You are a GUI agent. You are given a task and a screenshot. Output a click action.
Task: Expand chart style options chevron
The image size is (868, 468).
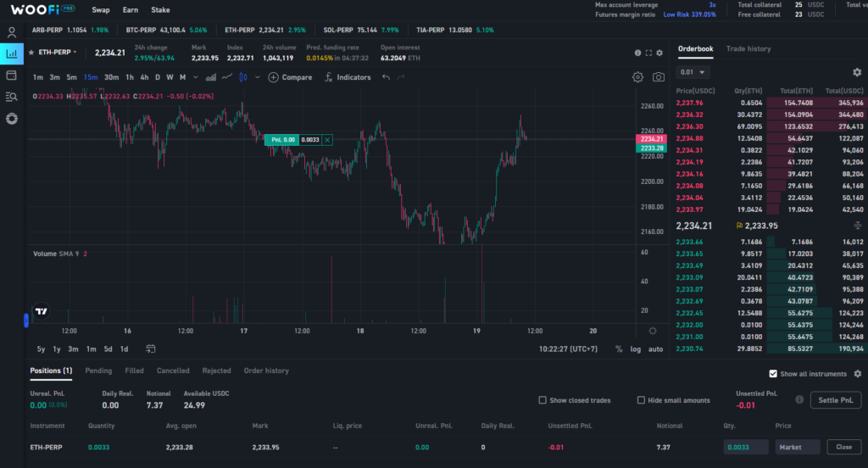(258, 77)
